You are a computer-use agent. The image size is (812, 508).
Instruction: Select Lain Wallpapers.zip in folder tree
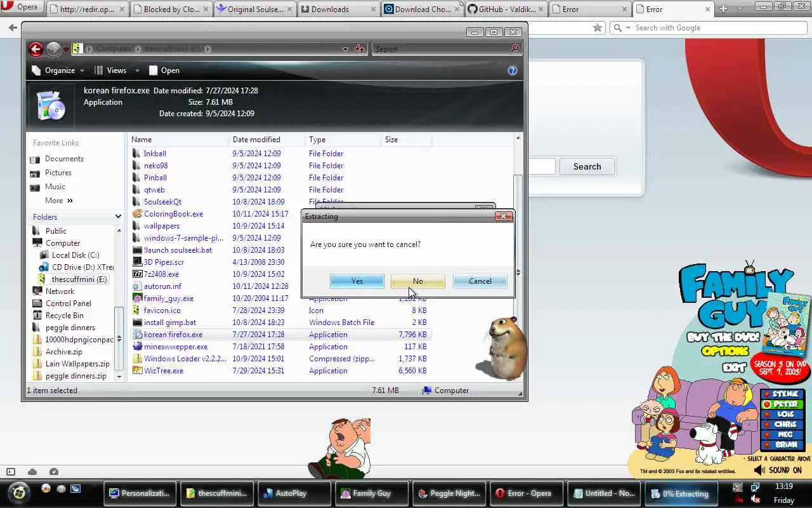[77, 364]
